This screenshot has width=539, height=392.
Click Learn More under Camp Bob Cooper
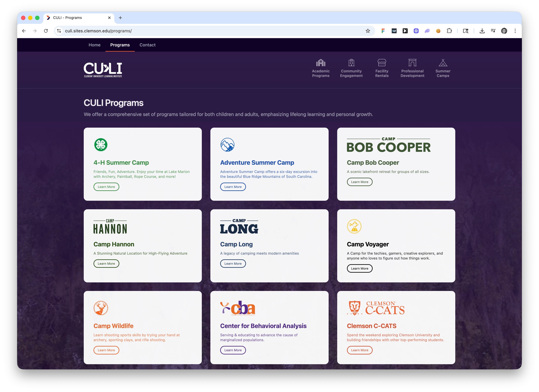pyautogui.click(x=360, y=182)
